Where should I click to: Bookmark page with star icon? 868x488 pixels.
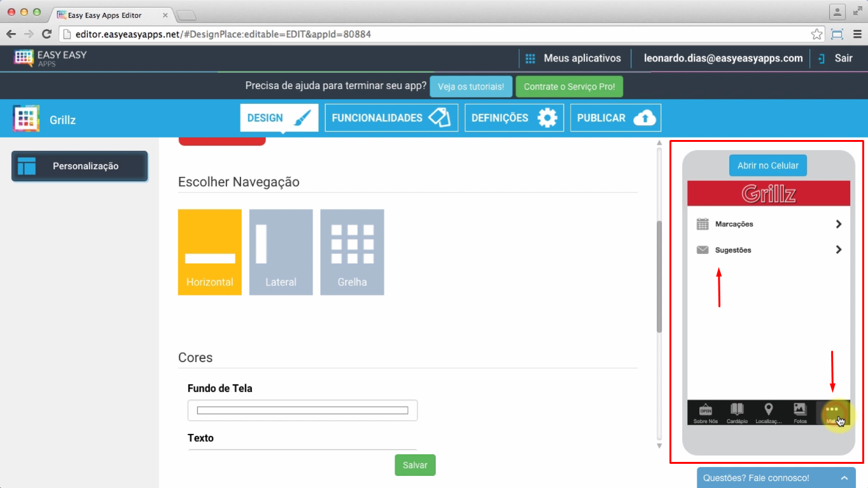click(816, 34)
